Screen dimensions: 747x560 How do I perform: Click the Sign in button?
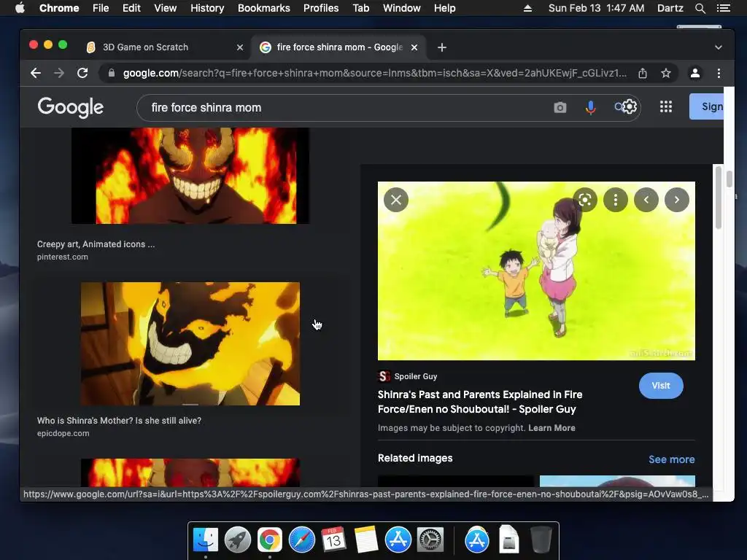click(x=706, y=106)
